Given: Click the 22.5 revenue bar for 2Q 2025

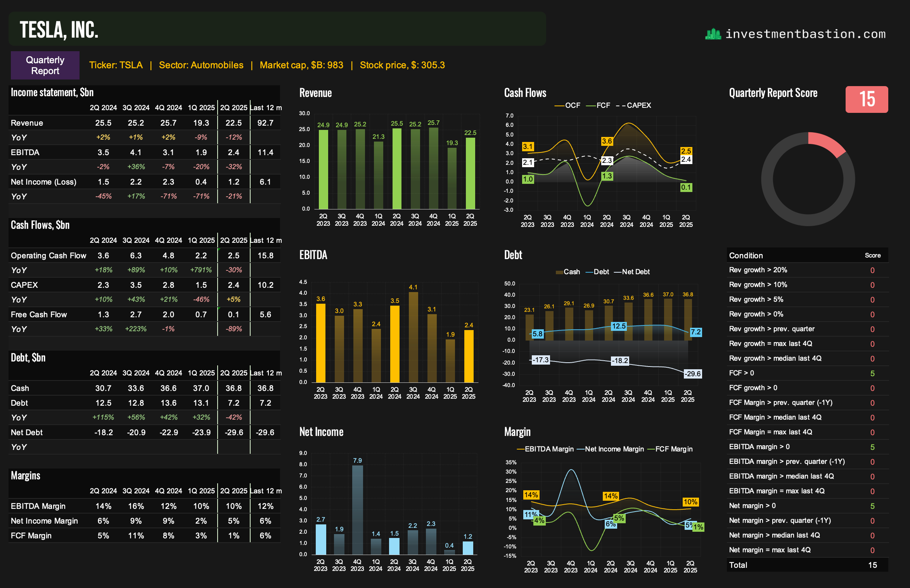Looking at the screenshot, I should [470, 173].
